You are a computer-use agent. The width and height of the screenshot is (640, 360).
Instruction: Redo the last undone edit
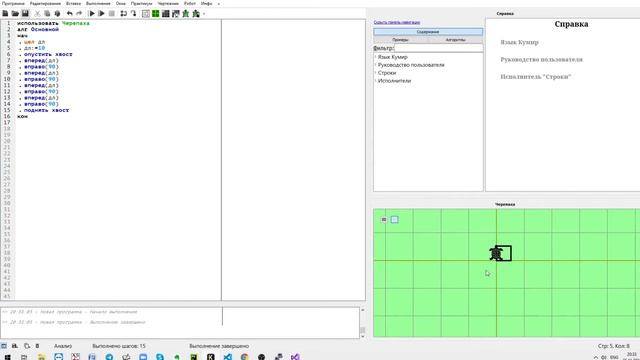tap(79, 13)
